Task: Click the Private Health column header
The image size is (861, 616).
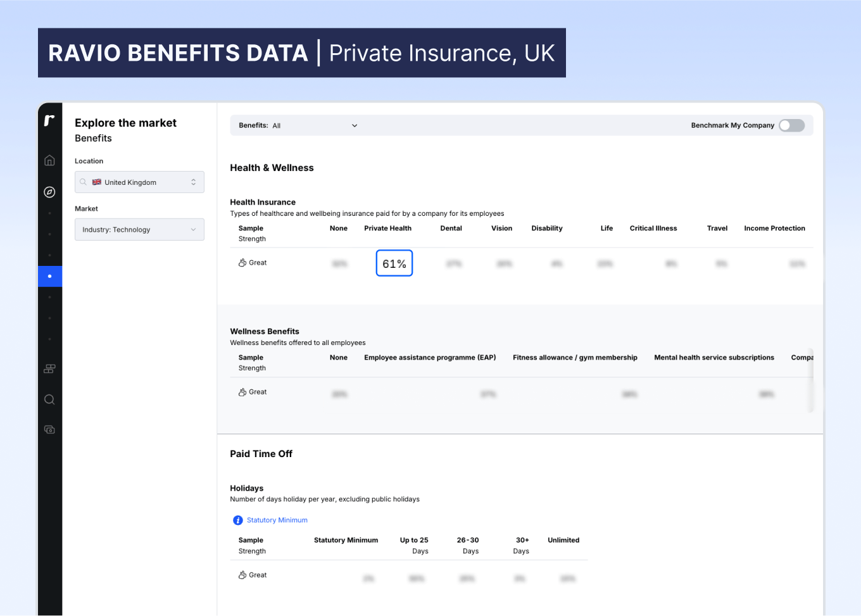Action: (387, 229)
